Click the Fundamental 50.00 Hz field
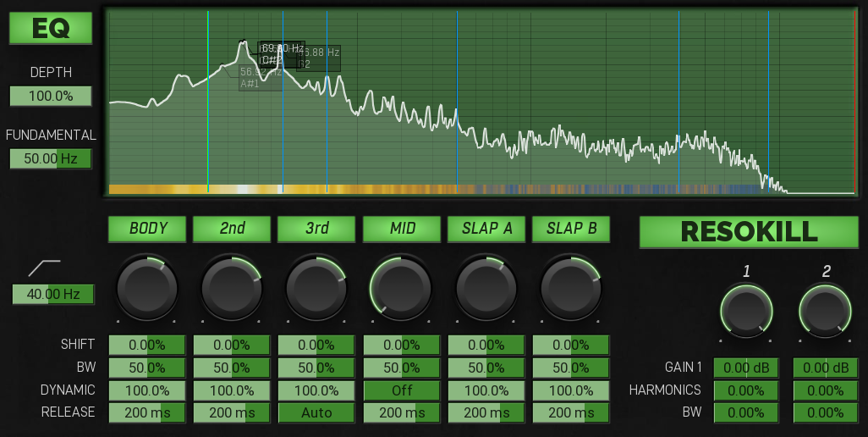 click(x=51, y=158)
